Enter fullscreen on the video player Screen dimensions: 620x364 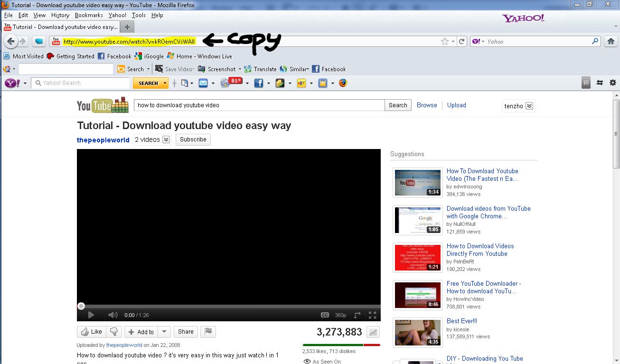pyautogui.click(x=373, y=315)
